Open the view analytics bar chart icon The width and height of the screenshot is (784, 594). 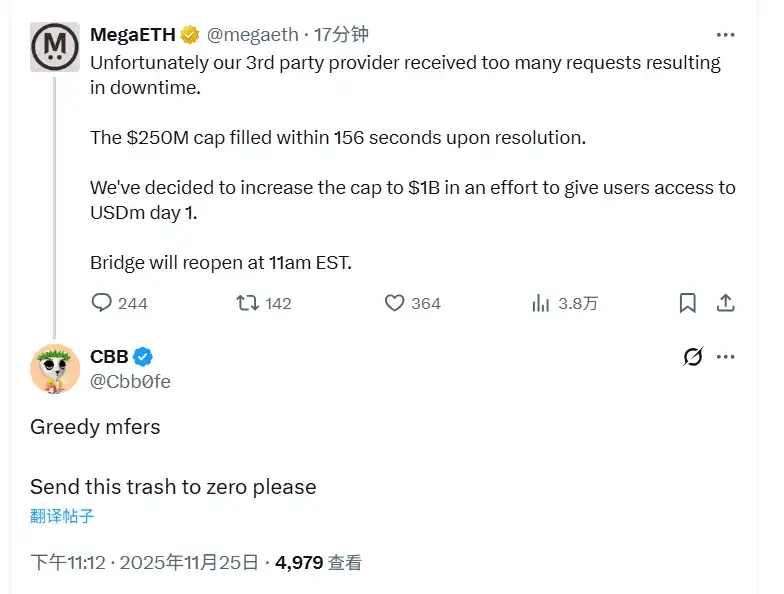coord(541,303)
